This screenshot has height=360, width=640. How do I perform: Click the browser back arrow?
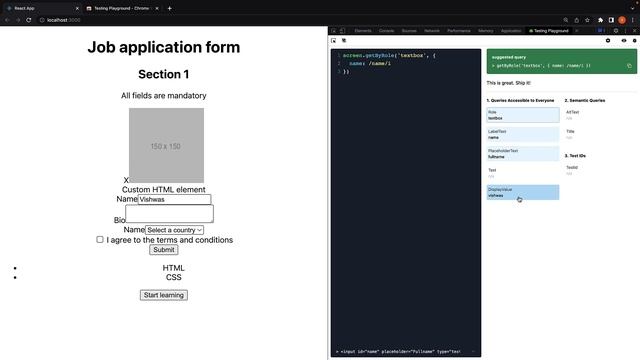click(x=7, y=20)
